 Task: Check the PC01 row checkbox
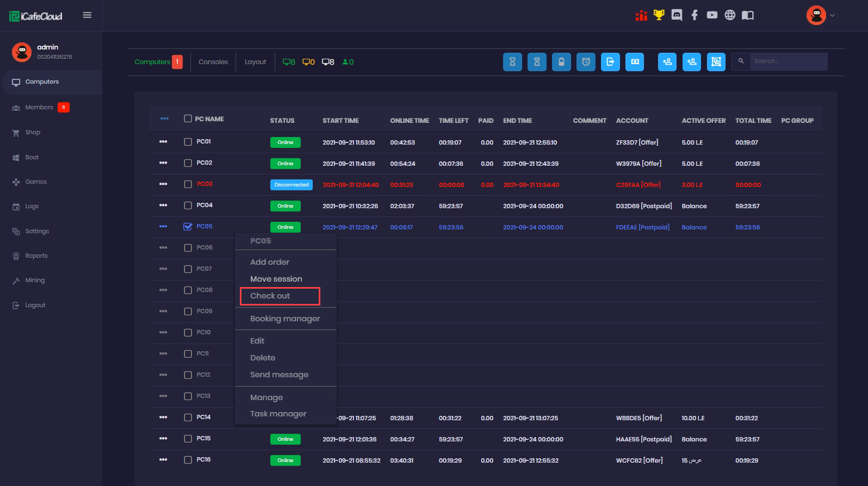188,142
